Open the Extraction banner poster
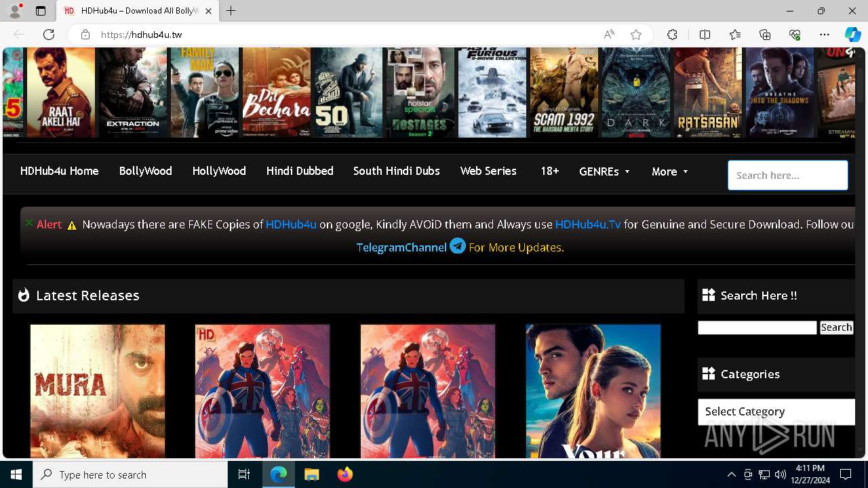Viewport: 868px width, 488px height. point(133,92)
